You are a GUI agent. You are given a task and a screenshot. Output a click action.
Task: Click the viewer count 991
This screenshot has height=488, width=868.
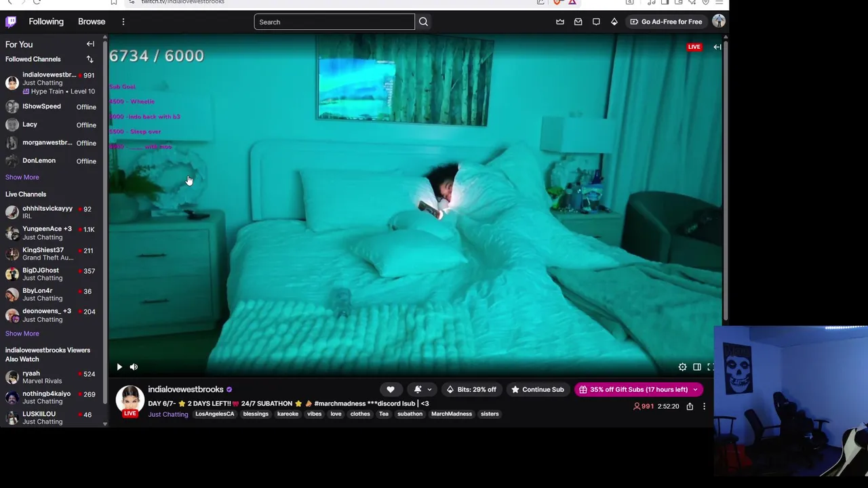[643, 406]
